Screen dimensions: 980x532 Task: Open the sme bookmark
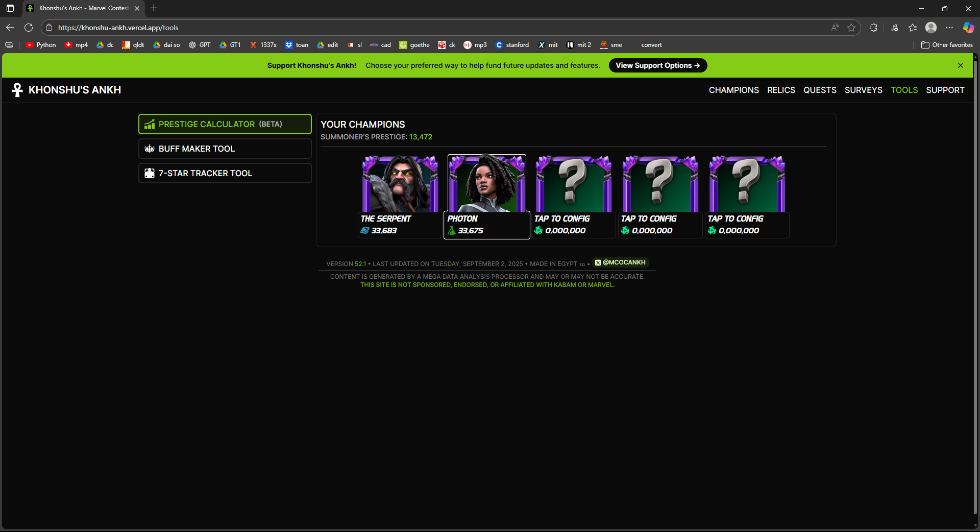611,45
